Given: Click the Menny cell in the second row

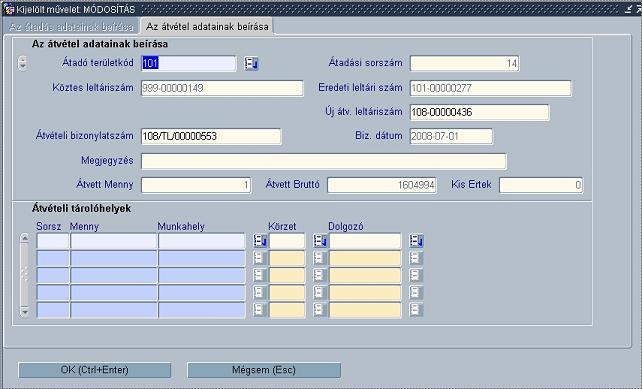Looking at the screenshot, I should [113, 258].
